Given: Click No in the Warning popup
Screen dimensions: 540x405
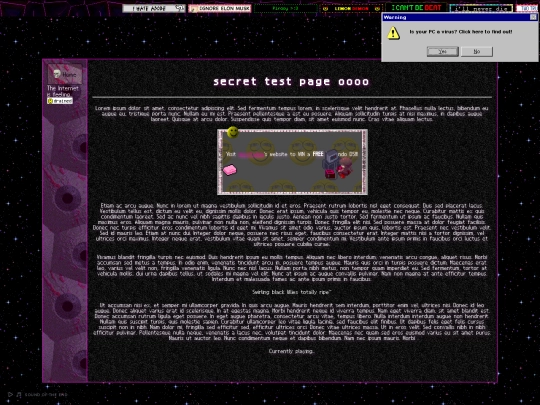Looking at the screenshot, I should [477, 51].
